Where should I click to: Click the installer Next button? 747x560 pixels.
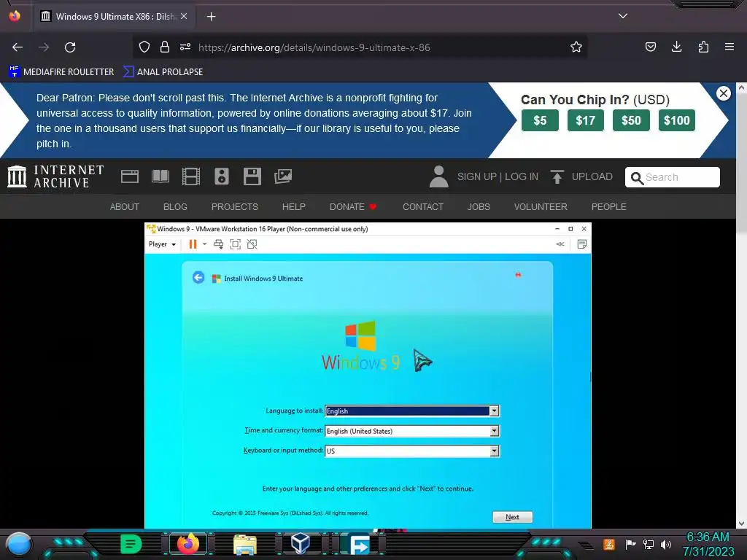[x=513, y=517]
